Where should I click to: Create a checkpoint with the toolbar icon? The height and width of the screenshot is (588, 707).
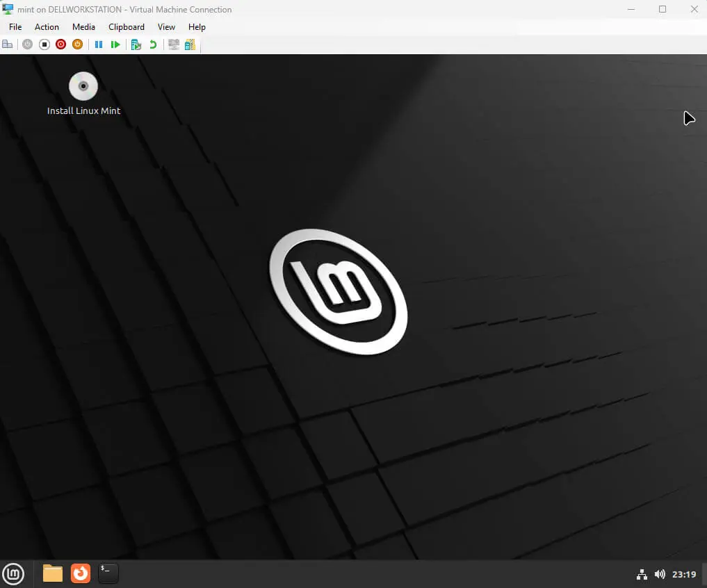(x=136, y=44)
